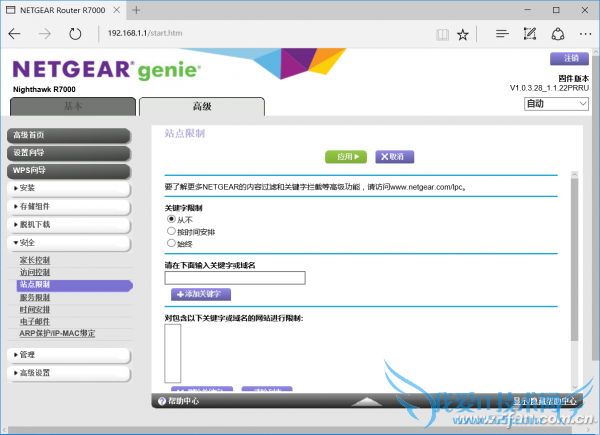Make a web note pen icon
The width and height of the screenshot is (600, 435).
click(x=530, y=34)
